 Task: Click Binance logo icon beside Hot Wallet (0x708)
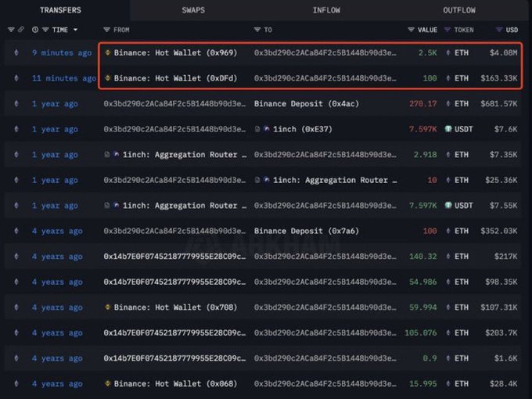click(107, 307)
